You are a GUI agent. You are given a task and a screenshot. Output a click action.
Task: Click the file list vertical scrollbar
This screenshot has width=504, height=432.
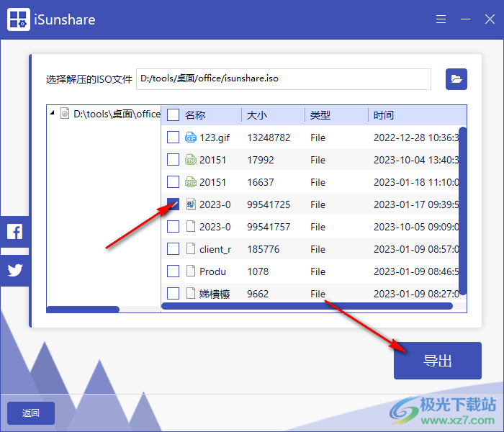pos(462,211)
